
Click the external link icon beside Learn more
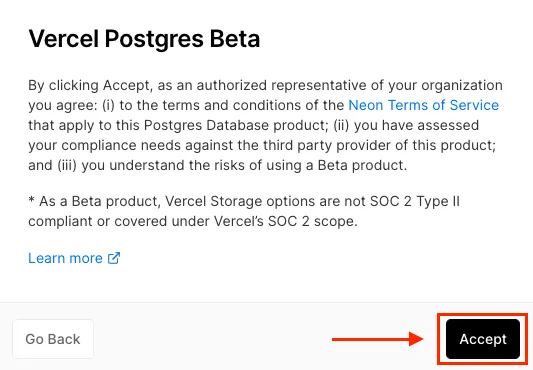pos(114,258)
